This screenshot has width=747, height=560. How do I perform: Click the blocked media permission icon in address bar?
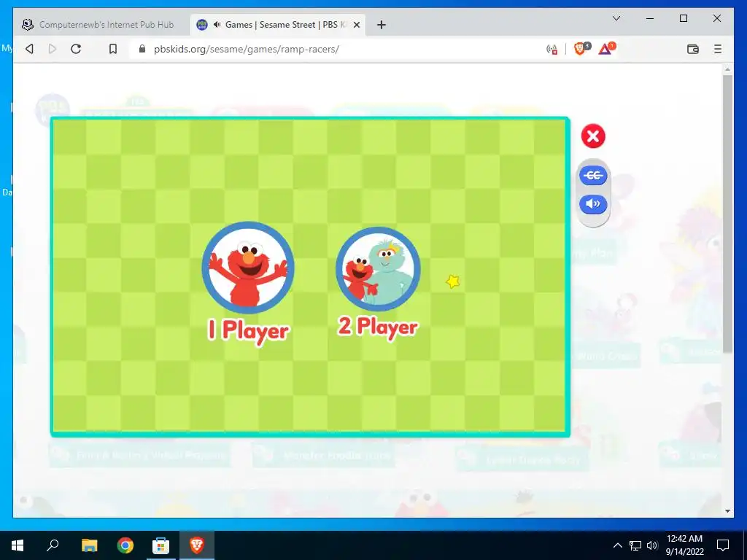[x=551, y=49]
